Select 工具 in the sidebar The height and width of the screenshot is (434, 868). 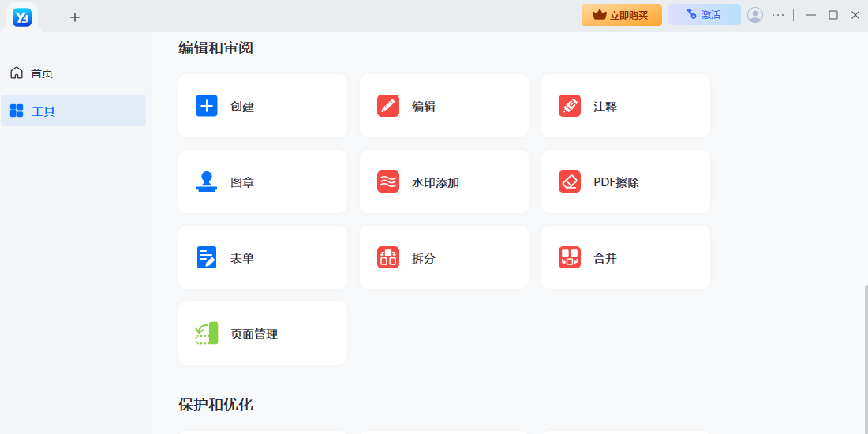tap(73, 110)
